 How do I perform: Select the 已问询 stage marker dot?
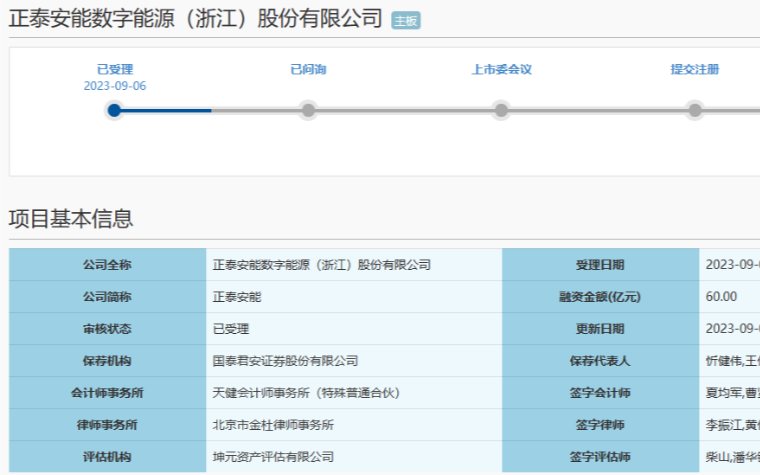tap(308, 111)
